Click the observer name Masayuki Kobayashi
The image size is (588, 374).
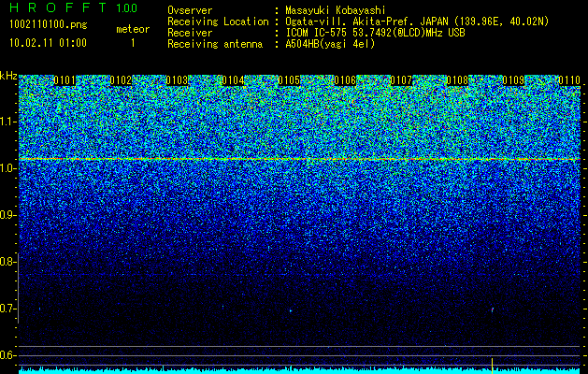pyautogui.click(x=336, y=11)
